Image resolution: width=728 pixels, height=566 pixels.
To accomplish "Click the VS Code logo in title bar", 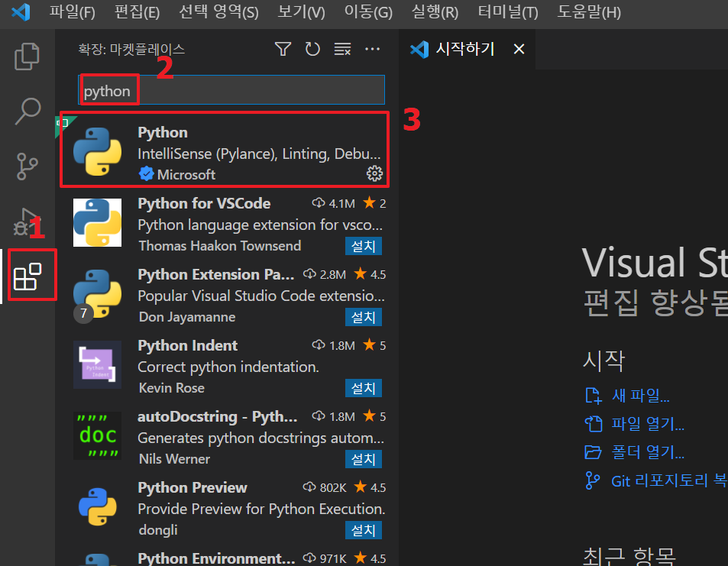I will click(21, 11).
